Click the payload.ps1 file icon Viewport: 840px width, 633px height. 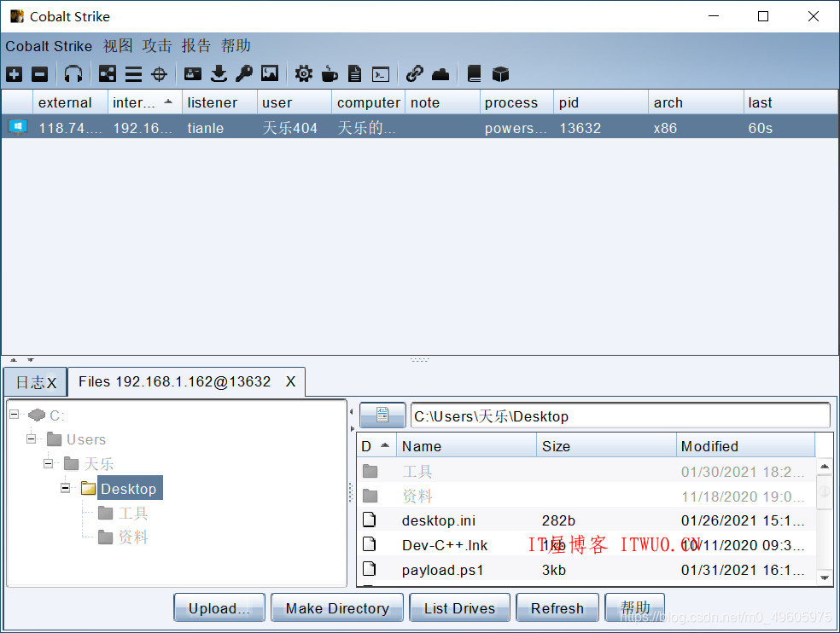[x=369, y=569]
